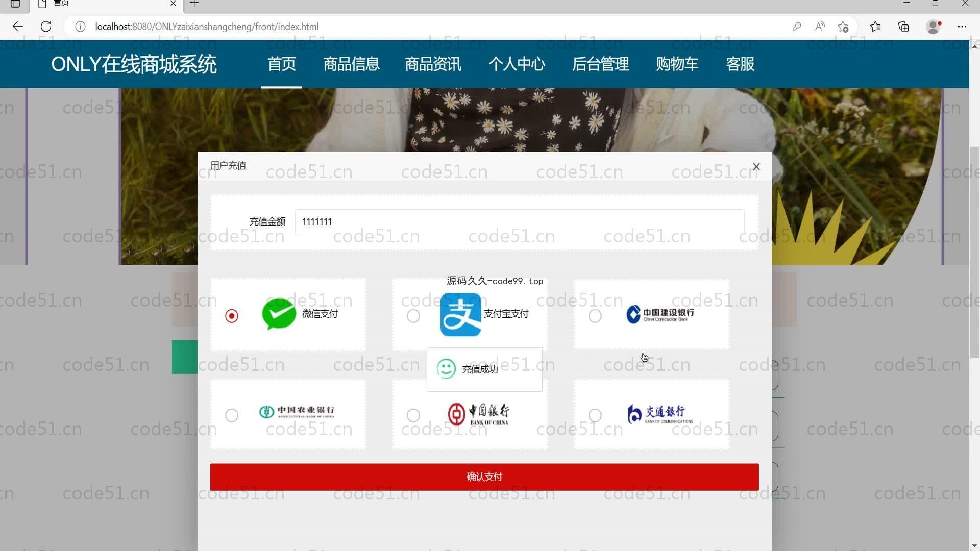This screenshot has height=551, width=980.
Task: Select the Agricultural Bank of China radio button
Action: tap(232, 415)
